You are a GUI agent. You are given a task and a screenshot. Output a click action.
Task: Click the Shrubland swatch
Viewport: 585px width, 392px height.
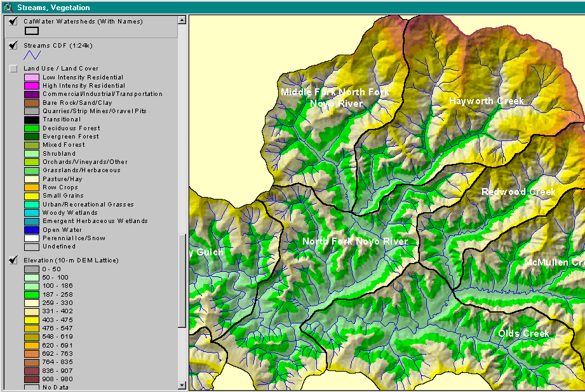point(32,154)
